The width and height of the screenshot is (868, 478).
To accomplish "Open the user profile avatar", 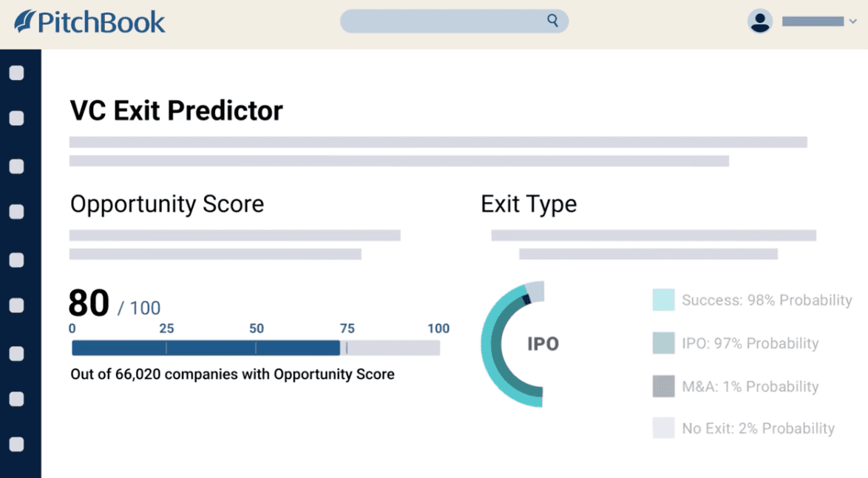I will coord(760,21).
